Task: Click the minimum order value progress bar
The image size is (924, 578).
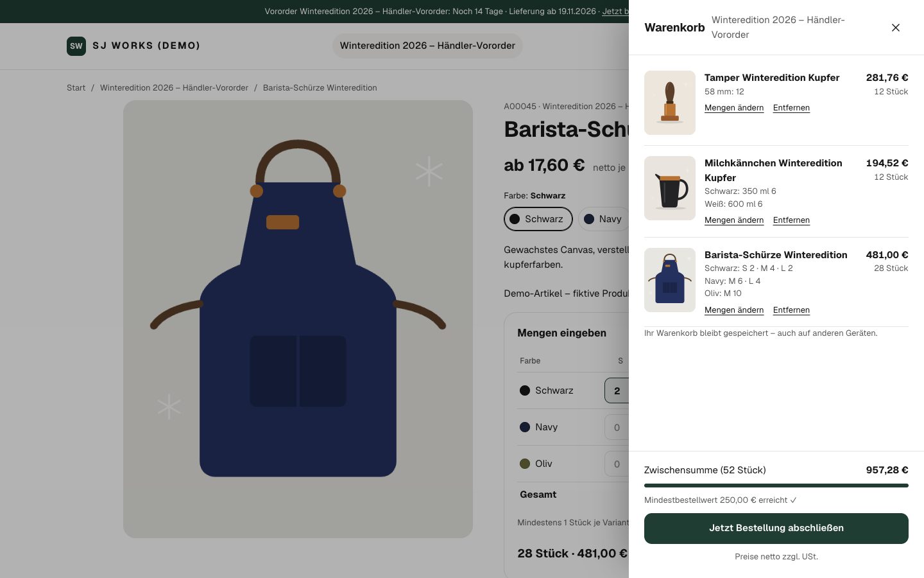Action: [776, 486]
